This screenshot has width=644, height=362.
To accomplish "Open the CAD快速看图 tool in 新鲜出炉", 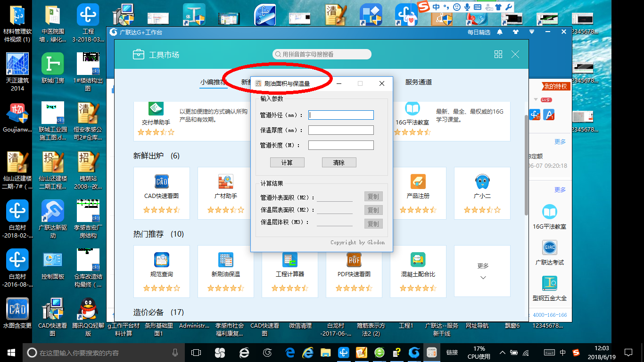I will click(x=162, y=181).
